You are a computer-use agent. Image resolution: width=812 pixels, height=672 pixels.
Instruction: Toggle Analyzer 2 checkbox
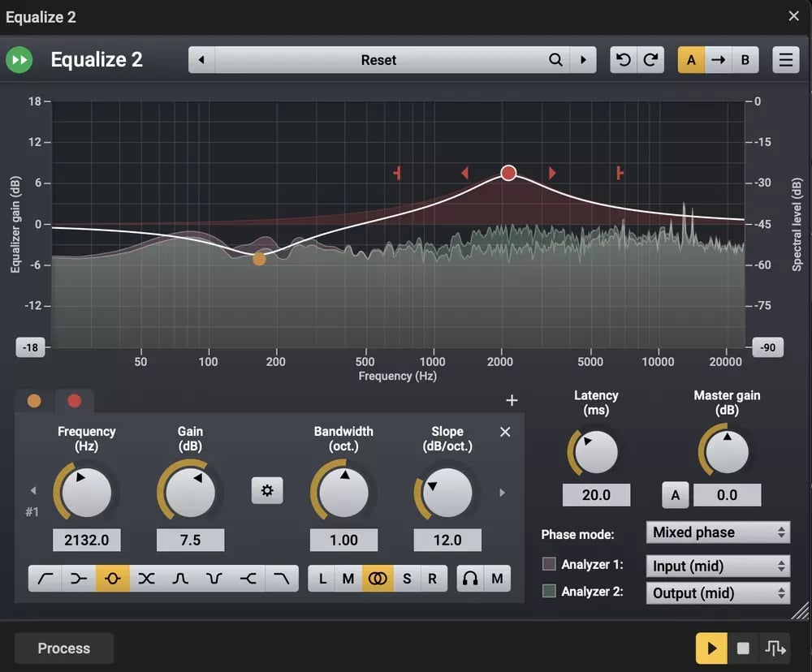(x=549, y=591)
